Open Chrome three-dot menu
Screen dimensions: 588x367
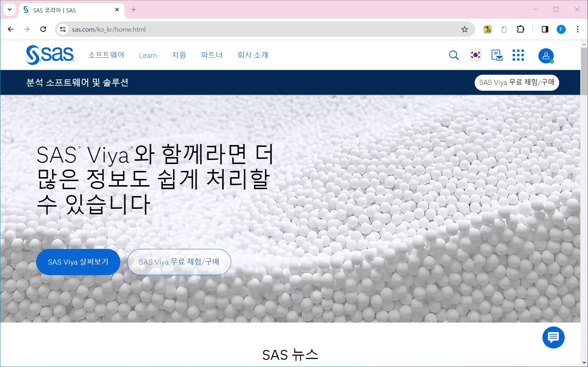(577, 29)
